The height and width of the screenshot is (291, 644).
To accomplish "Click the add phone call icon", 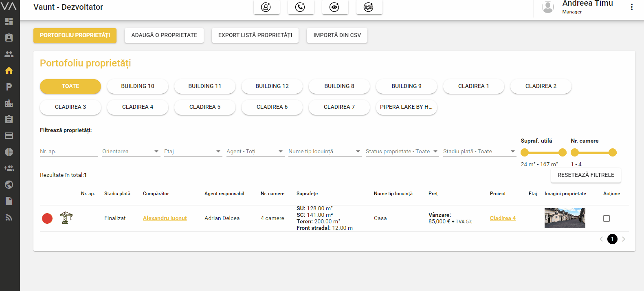I will pyautogui.click(x=301, y=7).
